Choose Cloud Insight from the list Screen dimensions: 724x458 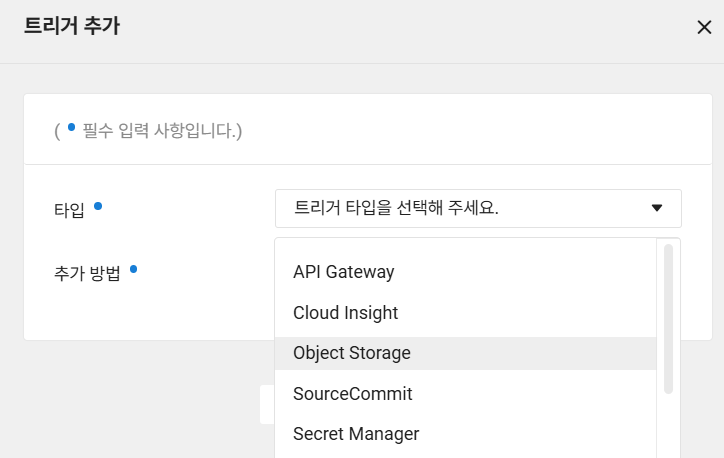pyautogui.click(x=465, y=313)
